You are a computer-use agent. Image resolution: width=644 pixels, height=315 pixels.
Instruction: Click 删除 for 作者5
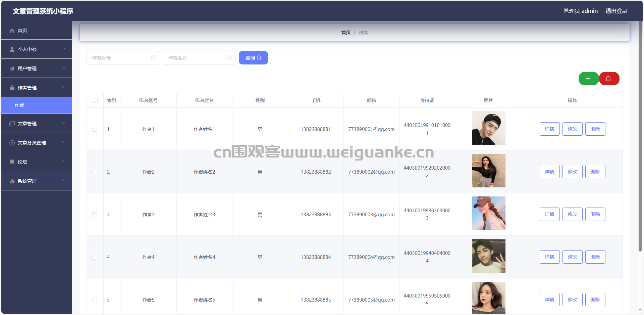click(595, 300)
